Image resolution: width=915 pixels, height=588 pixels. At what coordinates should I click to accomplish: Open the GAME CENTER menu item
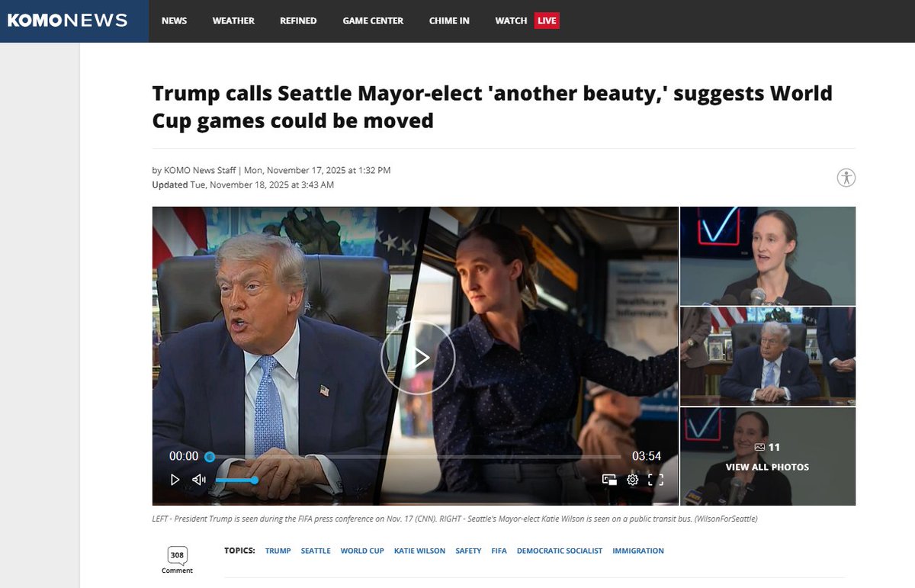click(x=373, y=21)
